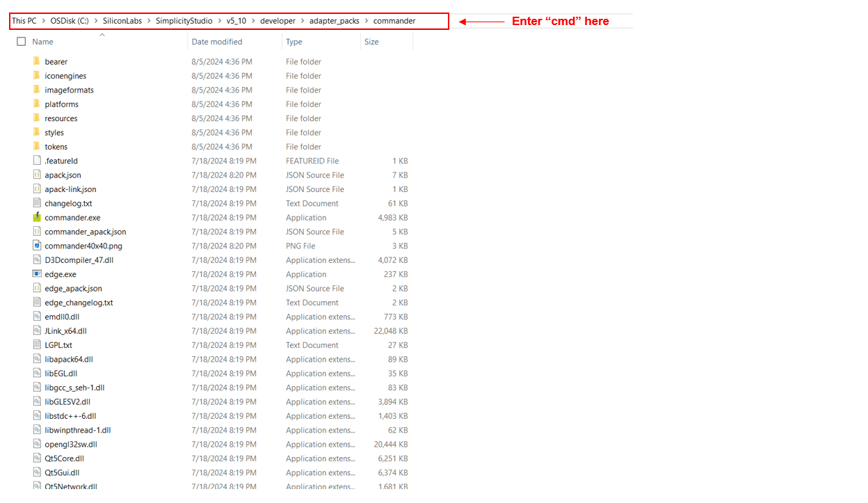Sort files by Date modified column
Screen dimensions: 868x503
[x=218, y=41]
